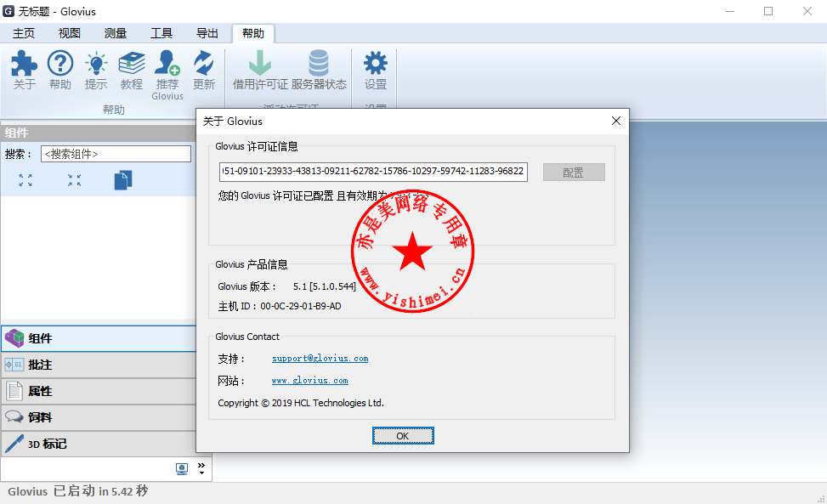This screenshot has height=504, width=827.
Task: Expand the panel overflow chevron
Action: (201, 468)
